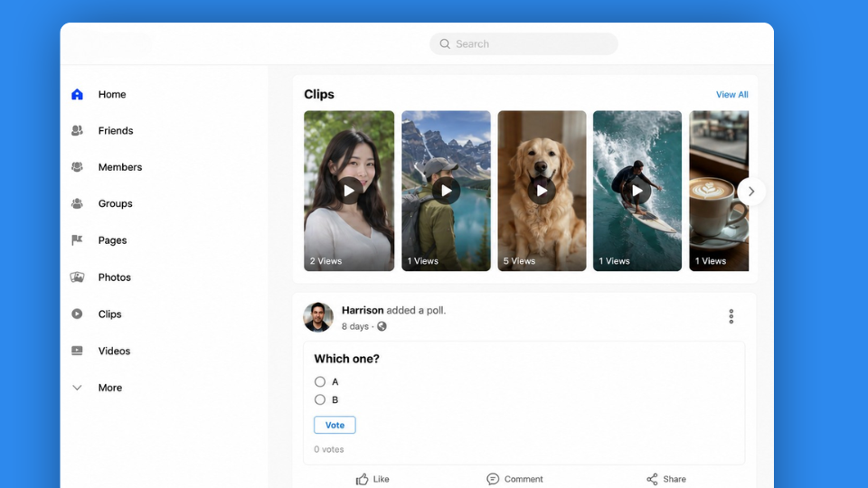Viewport: 868px width, 488px height.
Task: Click '5 Views' on the dog clip
Action: (519, 261)
